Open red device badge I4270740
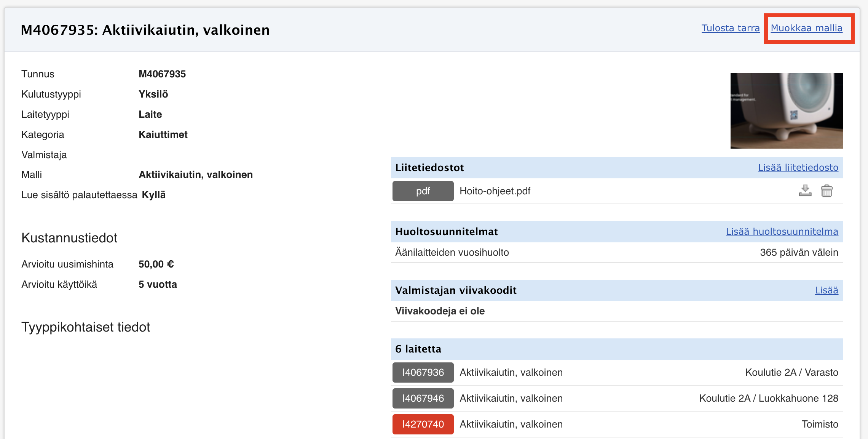 tap(423, 424)
